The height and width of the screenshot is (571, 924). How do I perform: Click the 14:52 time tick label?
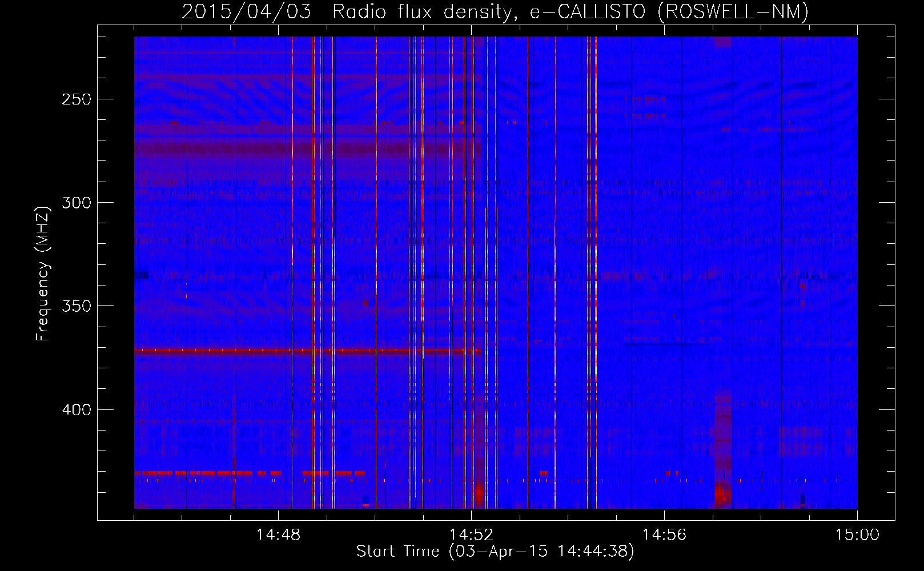point(471,535)
